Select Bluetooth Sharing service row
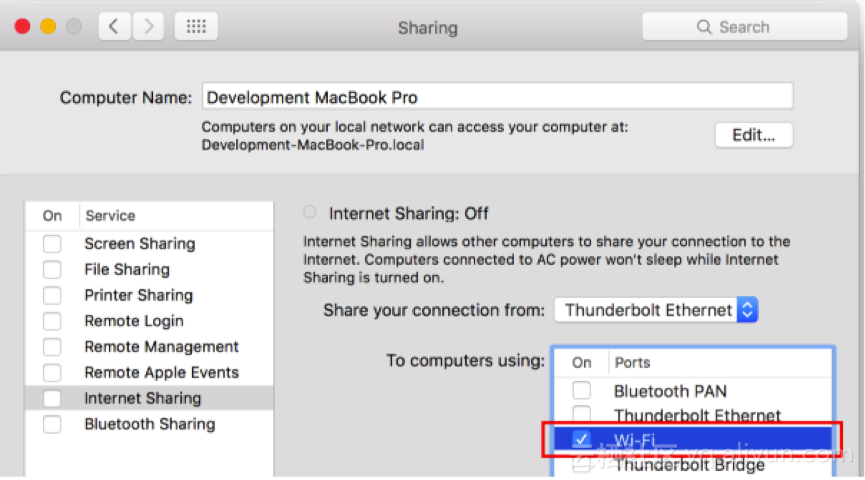Image resolution: width=865 pixels, height=480 pixels. (x=149, y=424)
